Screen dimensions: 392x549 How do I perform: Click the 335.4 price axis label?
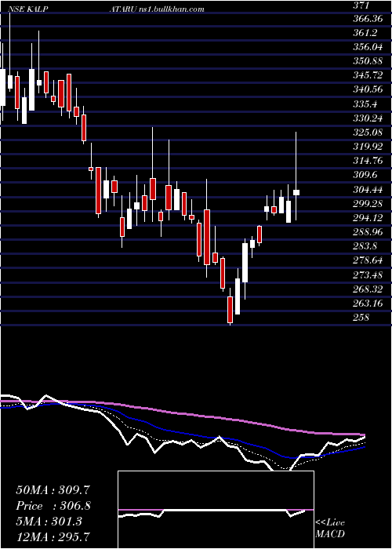[366, 104]
